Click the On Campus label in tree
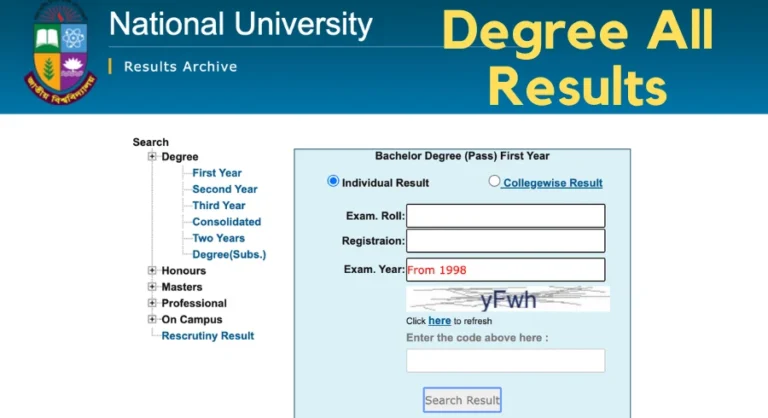 pos(192,320)
